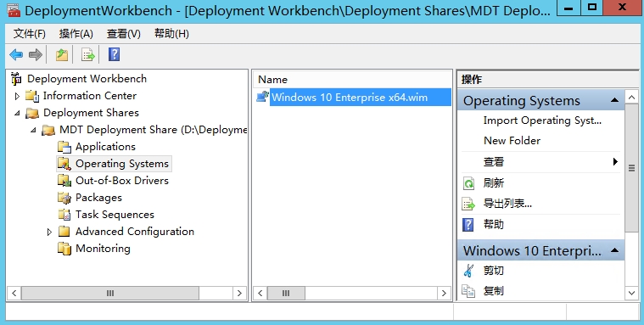Select the Applications tree item label
The image size is (644, 325).
point(105,147)
